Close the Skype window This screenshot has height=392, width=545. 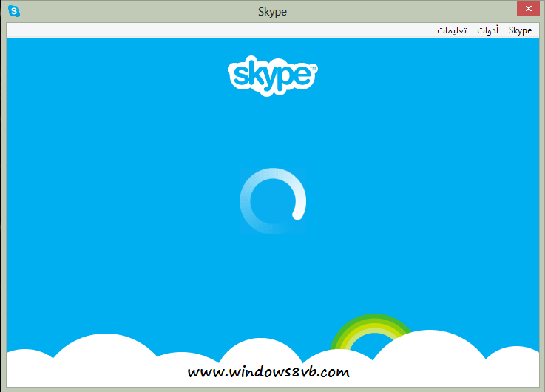pos(528,9)
